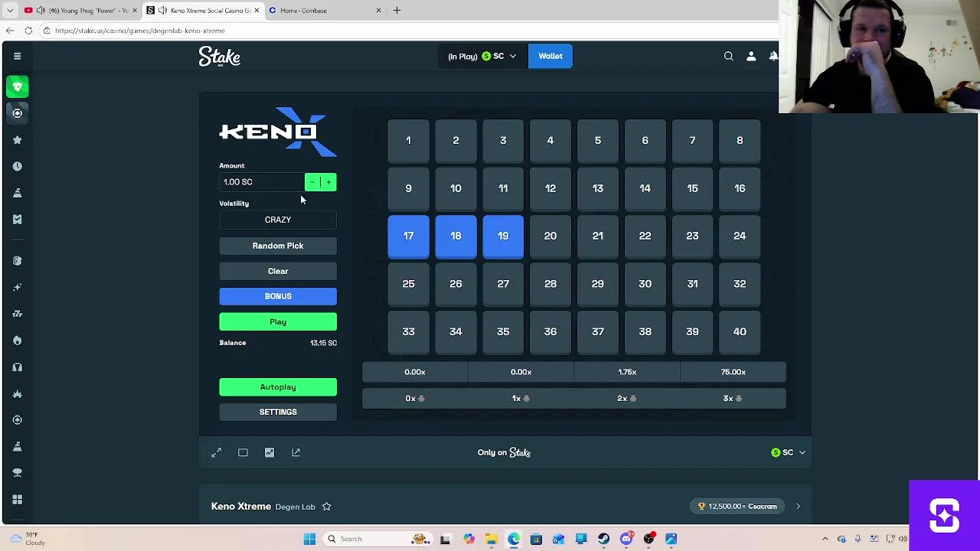Open a new browser tab
The height and width of the screenshot is (551, 980).
point(397,10)
